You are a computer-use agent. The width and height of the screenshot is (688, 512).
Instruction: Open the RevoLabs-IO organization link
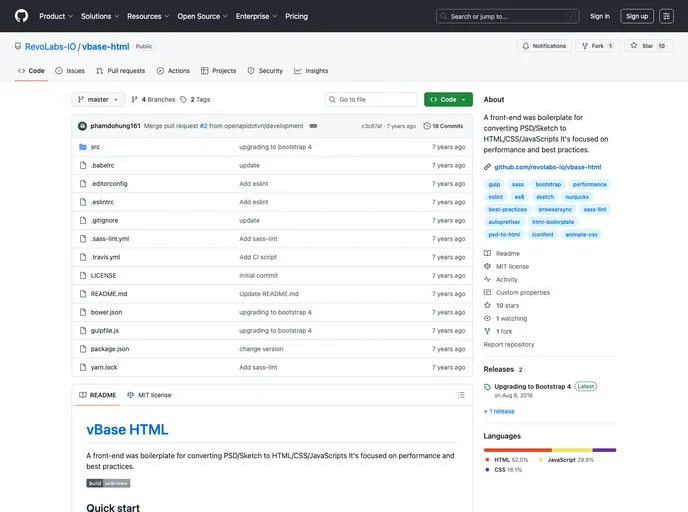click(x=50, y=47)
